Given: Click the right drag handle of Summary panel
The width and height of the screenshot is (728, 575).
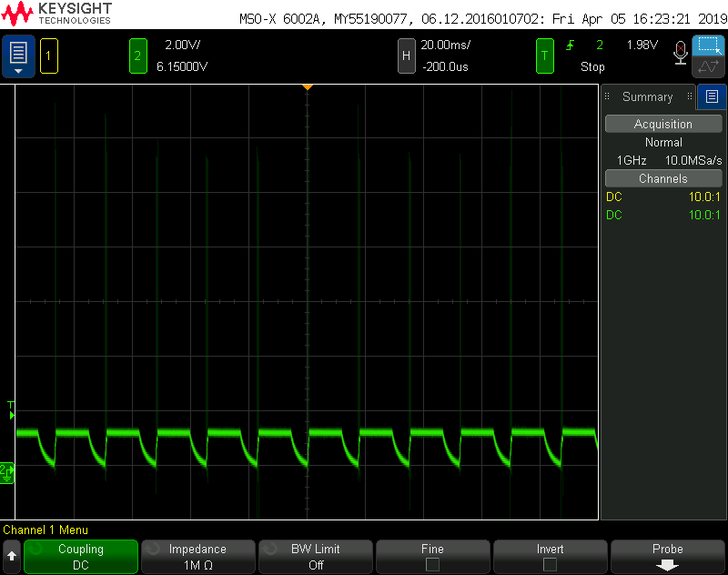Looking at the screenshot, I should [690, 96].
